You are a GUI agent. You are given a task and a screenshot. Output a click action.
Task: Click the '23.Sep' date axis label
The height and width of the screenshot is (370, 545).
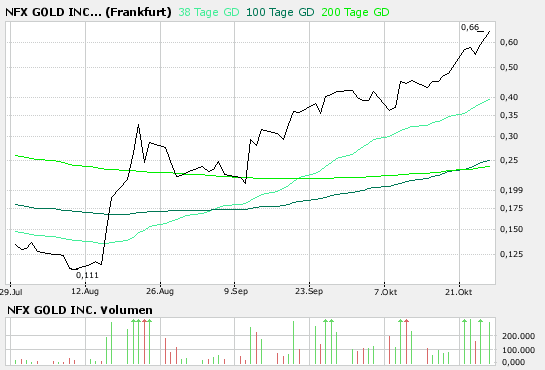(x=309, y=291)
